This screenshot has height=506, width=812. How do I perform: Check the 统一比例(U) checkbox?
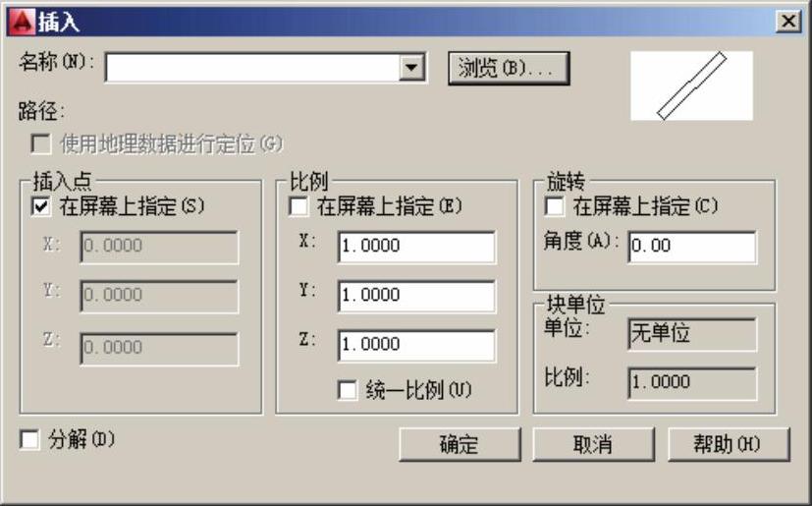click(347, 390)
